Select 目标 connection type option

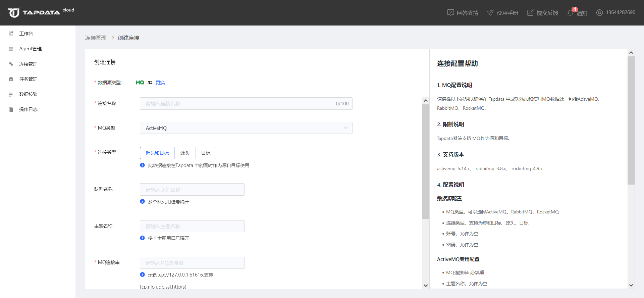(x=206, y=153)
